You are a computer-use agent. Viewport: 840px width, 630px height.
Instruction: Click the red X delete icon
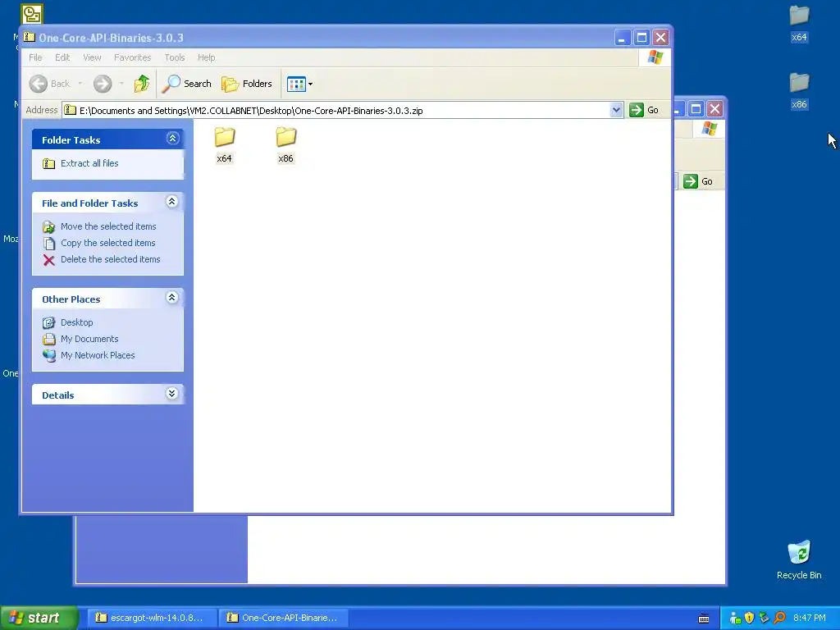coord(48,260)
